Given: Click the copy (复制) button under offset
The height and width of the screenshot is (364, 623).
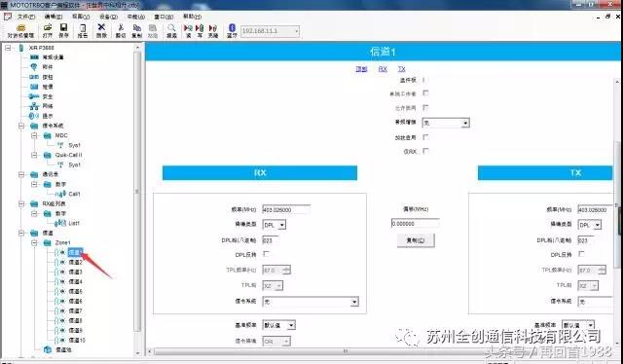Looking at the screenshot, I should [x=416, y=240].
